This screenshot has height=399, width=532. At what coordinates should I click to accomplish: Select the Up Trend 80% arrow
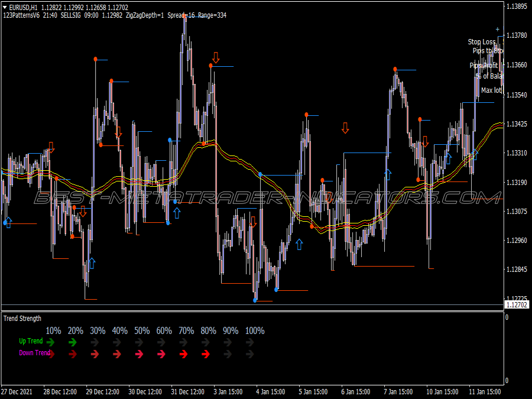point(206,342)
